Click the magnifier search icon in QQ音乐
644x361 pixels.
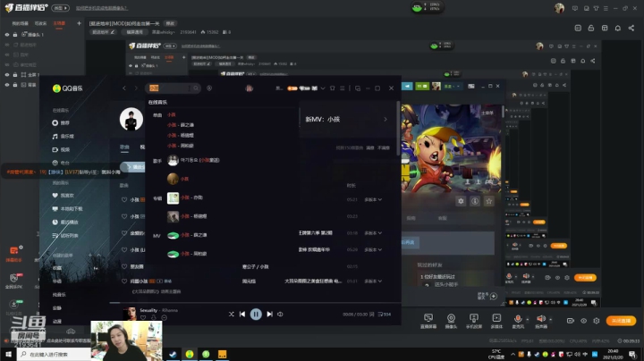[196, 88]
